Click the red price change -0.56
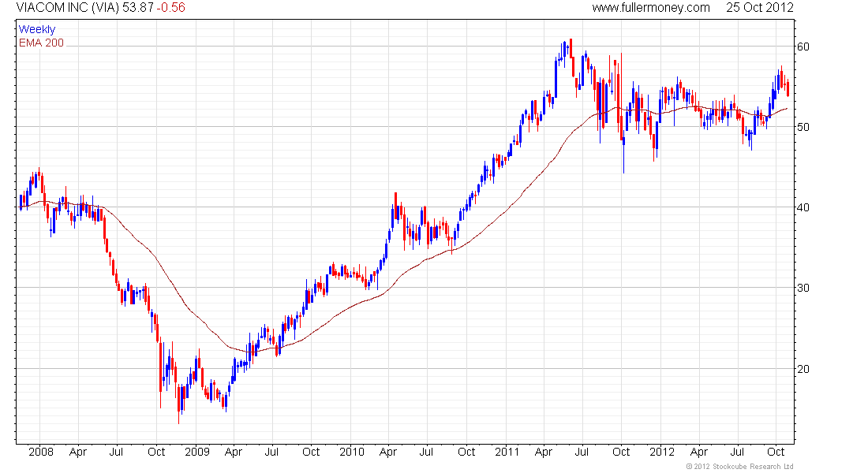This screenshot has width=868, height=473. tap(170, 8)
